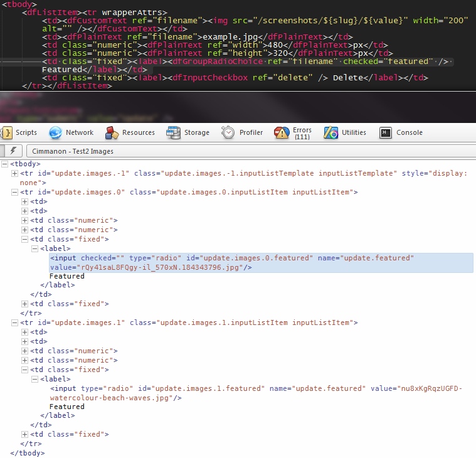Collapse the update.images.0 row node
This screenshot has width=476, height=458.
click(15, 192)
